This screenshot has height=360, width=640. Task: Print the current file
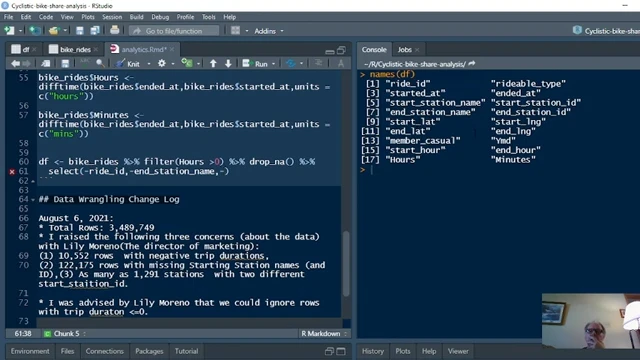point(115,30)
